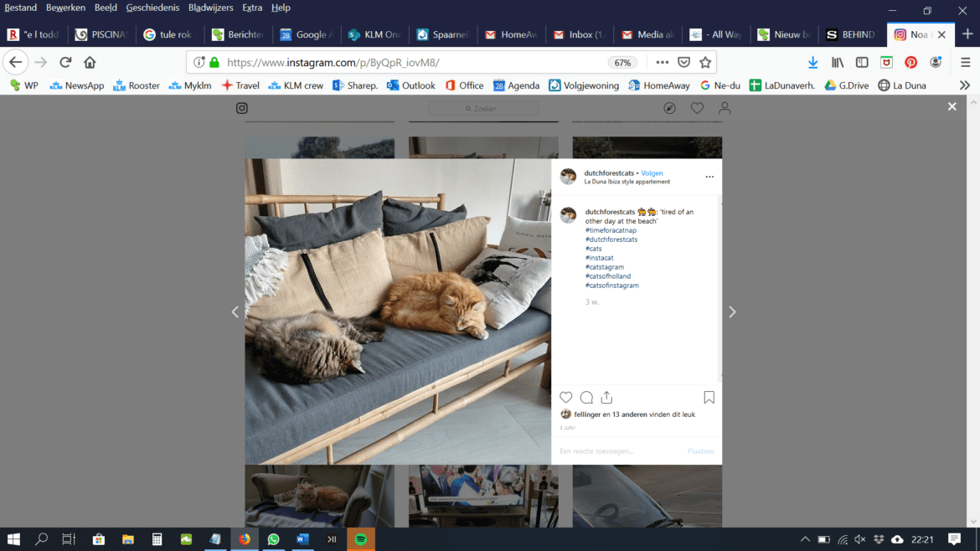Go to previous post arrow
The image size is (980, 551).
(235, 312)
